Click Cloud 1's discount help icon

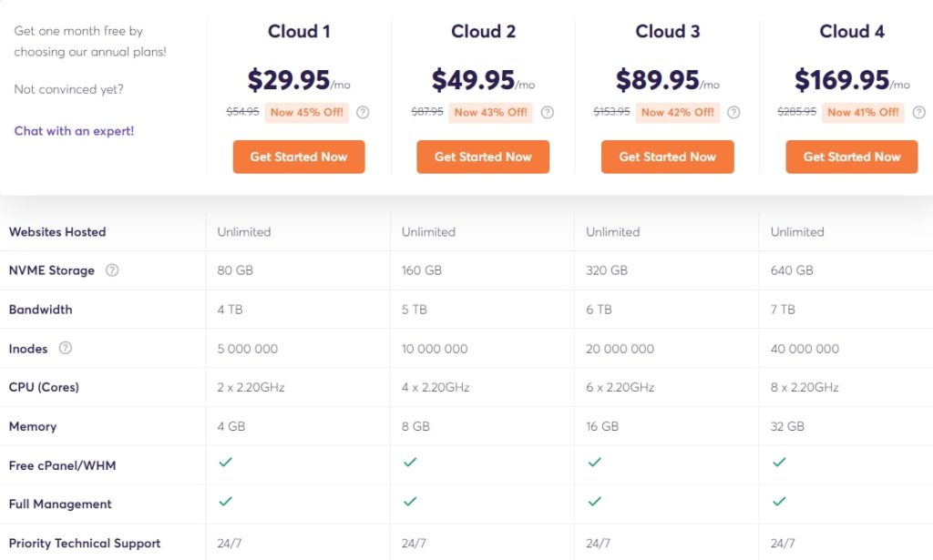[364, 113]
